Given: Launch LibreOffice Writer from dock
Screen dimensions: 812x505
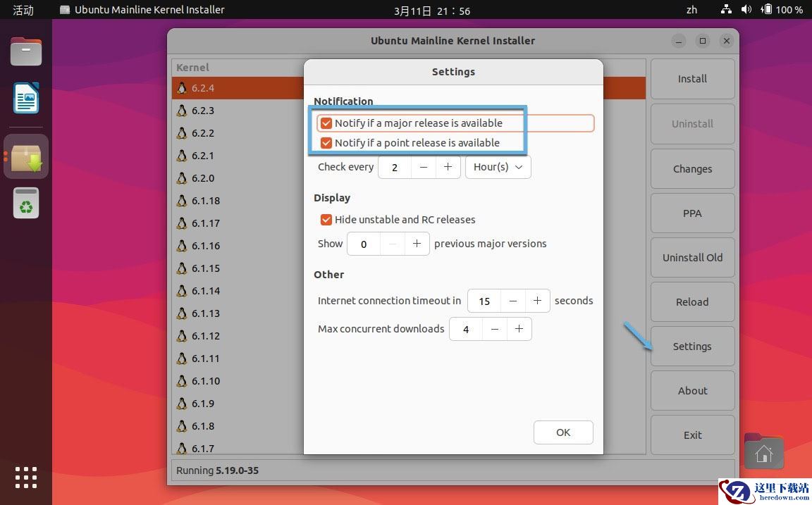Looking at the screenshot, I should [x=26, y=98].
